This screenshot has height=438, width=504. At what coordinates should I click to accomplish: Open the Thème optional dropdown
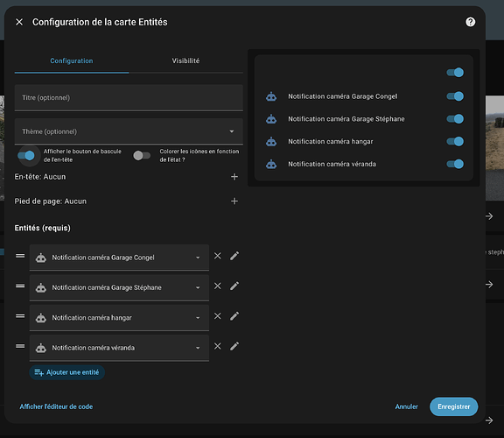[x=129, y=131]
